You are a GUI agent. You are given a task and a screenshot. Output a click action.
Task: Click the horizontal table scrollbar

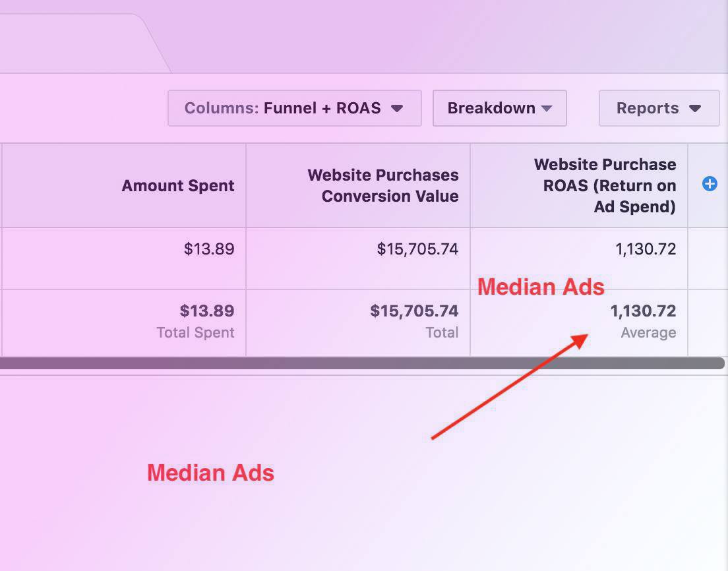tap(362, 363)
